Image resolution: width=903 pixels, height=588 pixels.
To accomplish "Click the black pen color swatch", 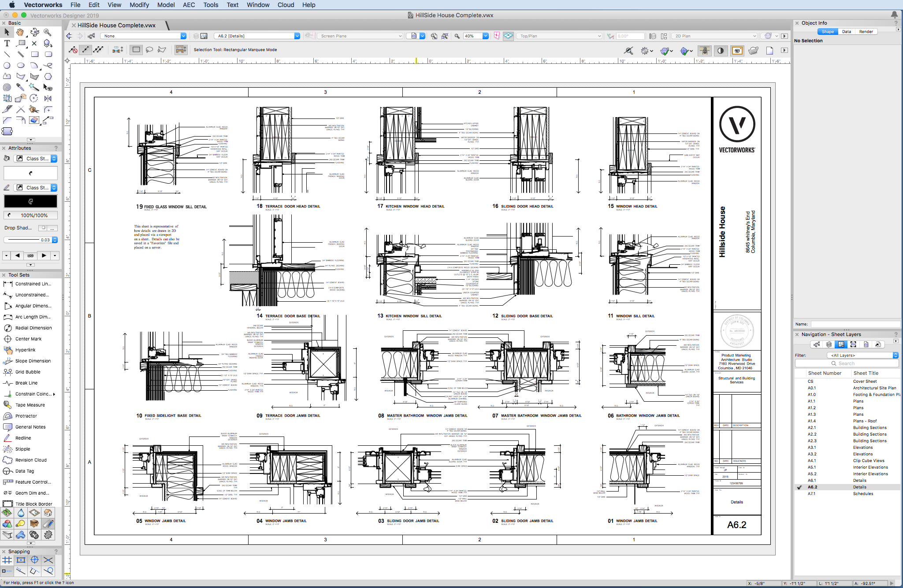I will [x=30, y=201].
